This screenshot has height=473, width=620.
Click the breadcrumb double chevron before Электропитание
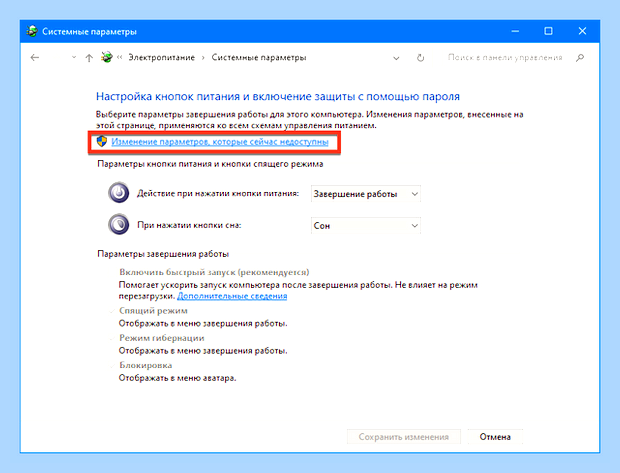point(120,58)
